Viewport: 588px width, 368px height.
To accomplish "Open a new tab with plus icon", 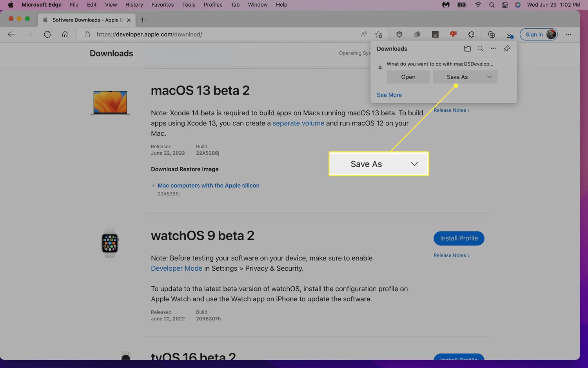I will click(143, 20).
